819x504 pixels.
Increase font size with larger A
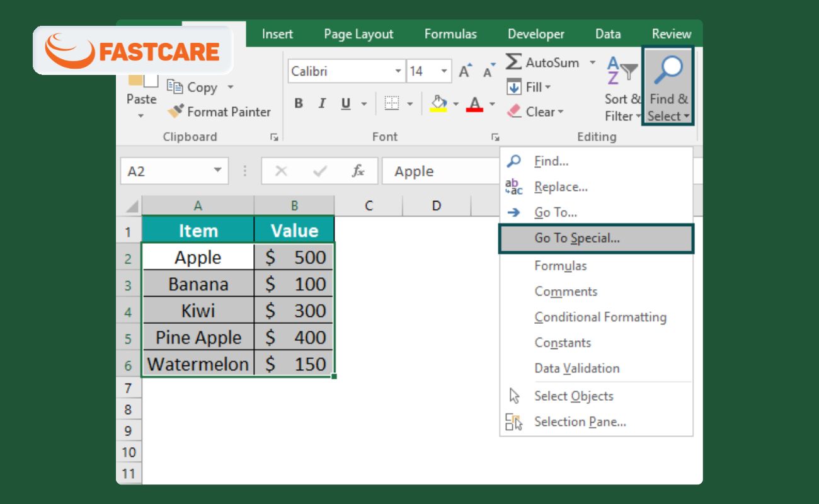coord(465,71)
